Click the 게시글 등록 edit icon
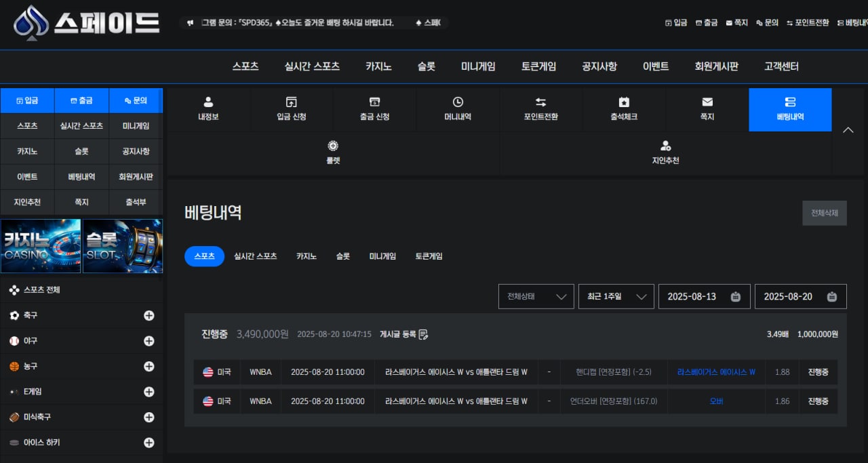 [x=423, y=334]
